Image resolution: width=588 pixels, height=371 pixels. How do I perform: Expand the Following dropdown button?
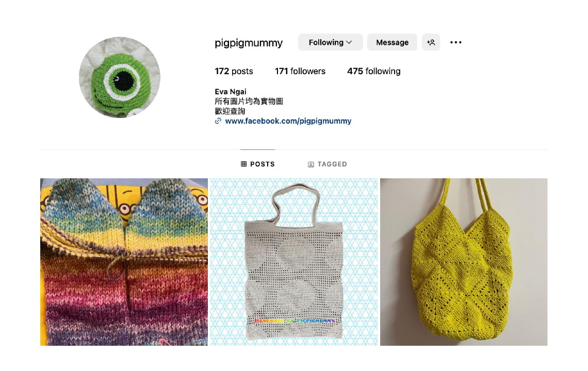[x=331, y=42]
